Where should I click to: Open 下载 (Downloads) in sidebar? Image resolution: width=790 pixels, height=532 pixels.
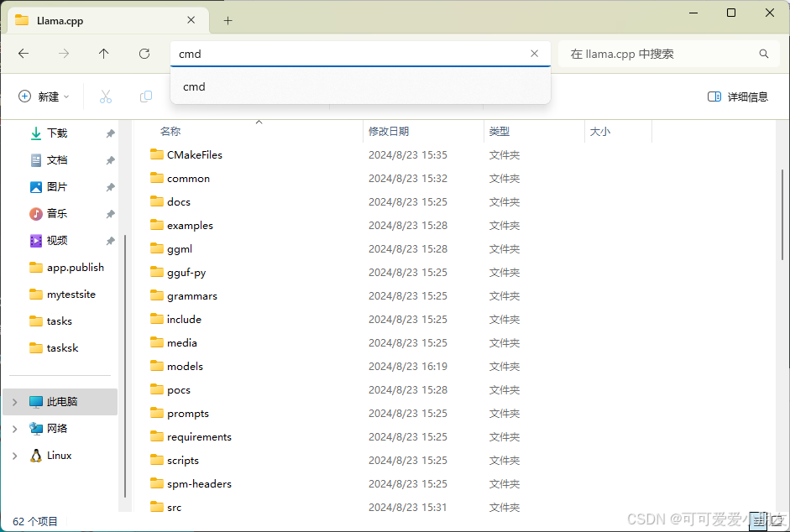56,133
